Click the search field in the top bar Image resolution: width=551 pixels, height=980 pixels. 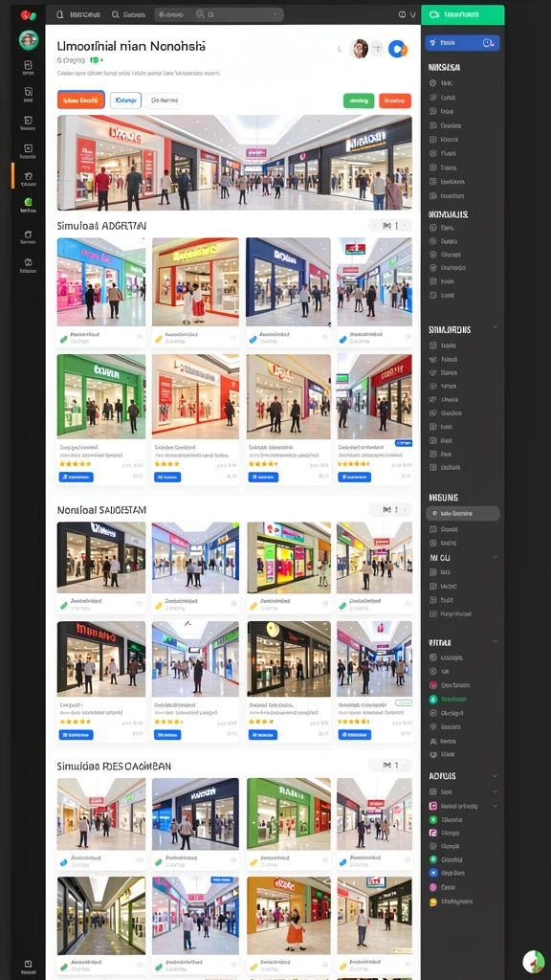[219, 14]
